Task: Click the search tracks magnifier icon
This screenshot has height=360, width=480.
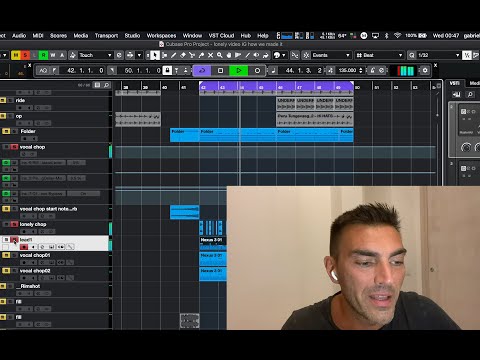Action: coord(106,85)
